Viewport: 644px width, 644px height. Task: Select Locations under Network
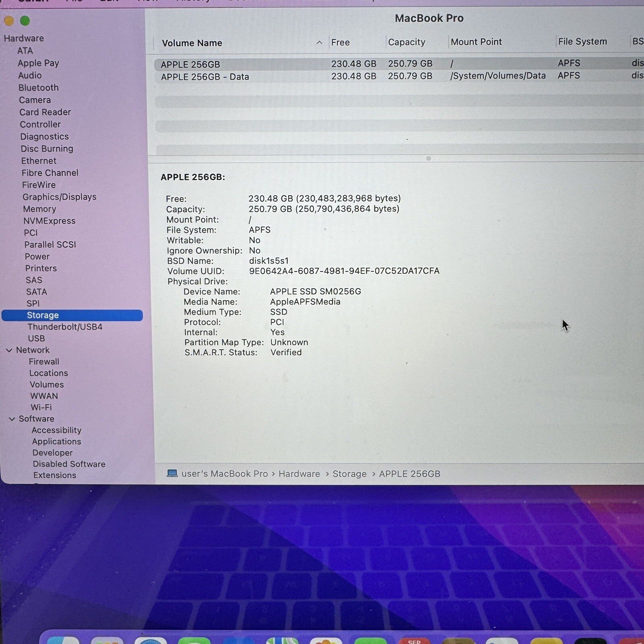[x=48, y=373]
